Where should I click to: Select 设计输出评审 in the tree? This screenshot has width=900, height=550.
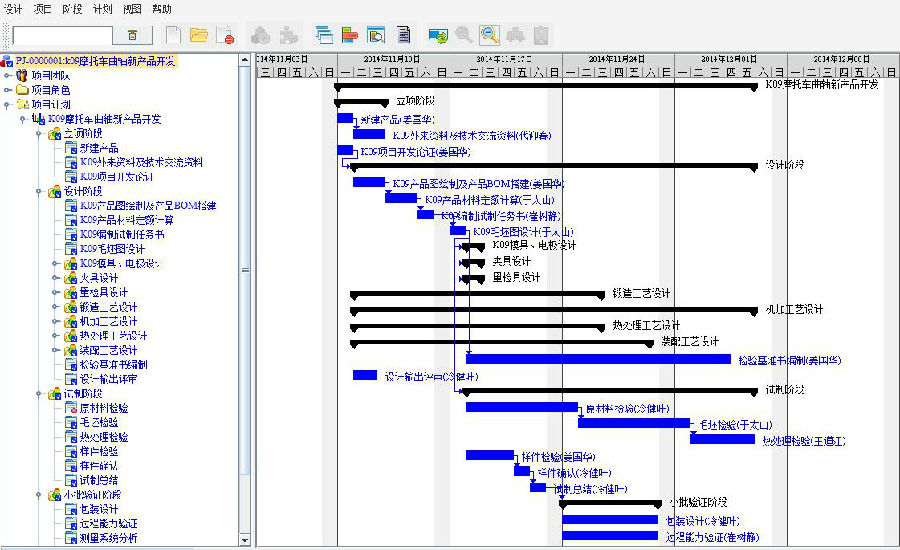pyautogui.click(x=108, y=379)
